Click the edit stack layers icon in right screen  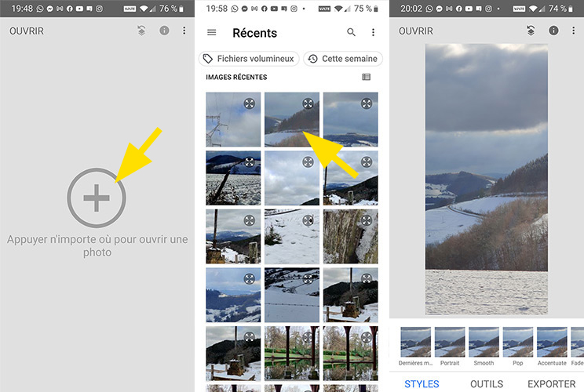click(531, 31)
